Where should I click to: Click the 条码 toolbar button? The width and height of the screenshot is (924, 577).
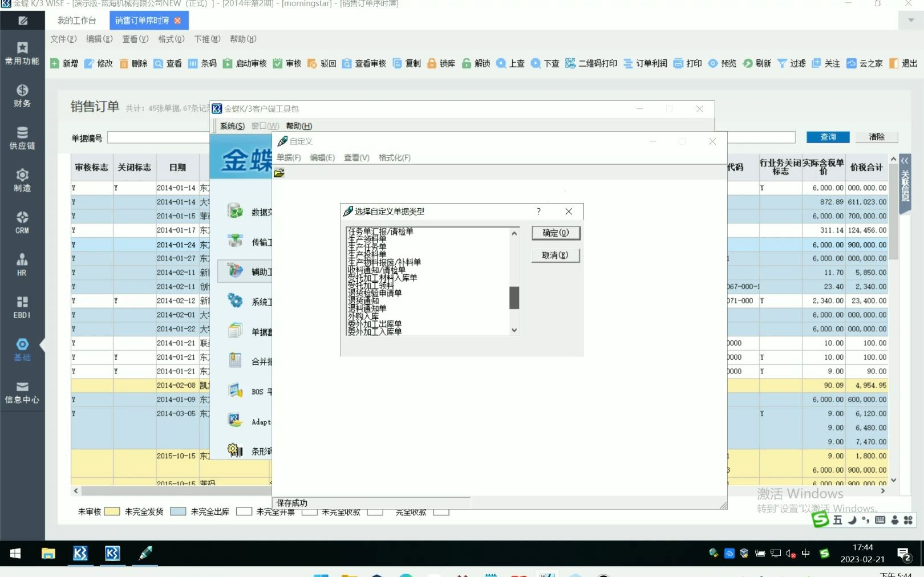click(x=202, y=63)
